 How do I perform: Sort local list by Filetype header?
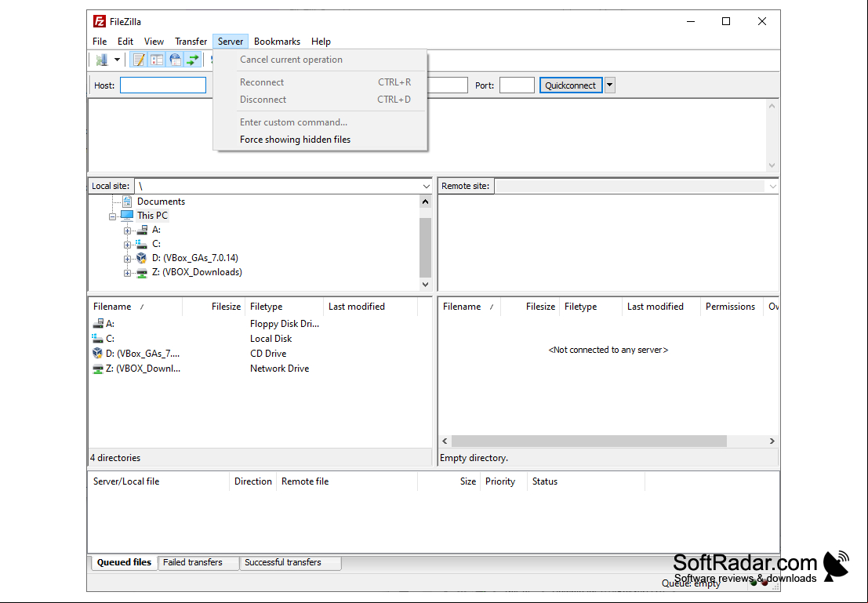click(x=285, y=307)
